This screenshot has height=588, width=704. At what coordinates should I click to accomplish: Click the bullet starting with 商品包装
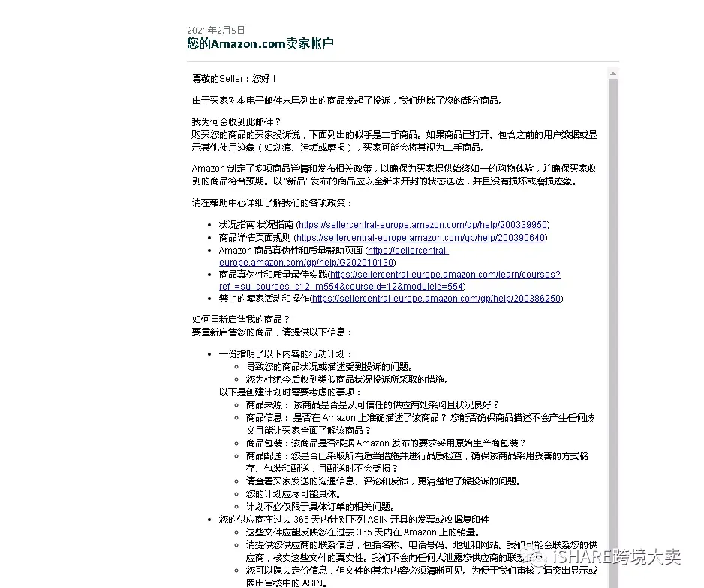pyautogui.click(x=386, y=443)
